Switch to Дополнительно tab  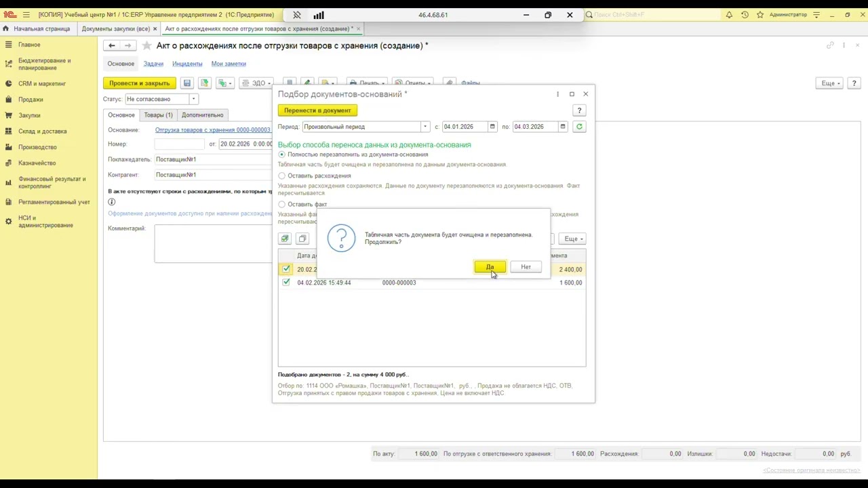pos(202,115)
